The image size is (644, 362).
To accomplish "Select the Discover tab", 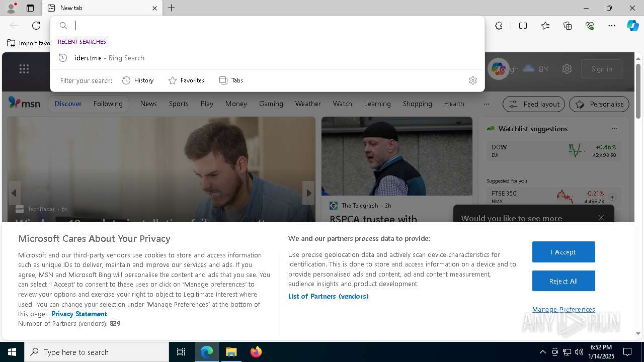I will click(68, 104).
